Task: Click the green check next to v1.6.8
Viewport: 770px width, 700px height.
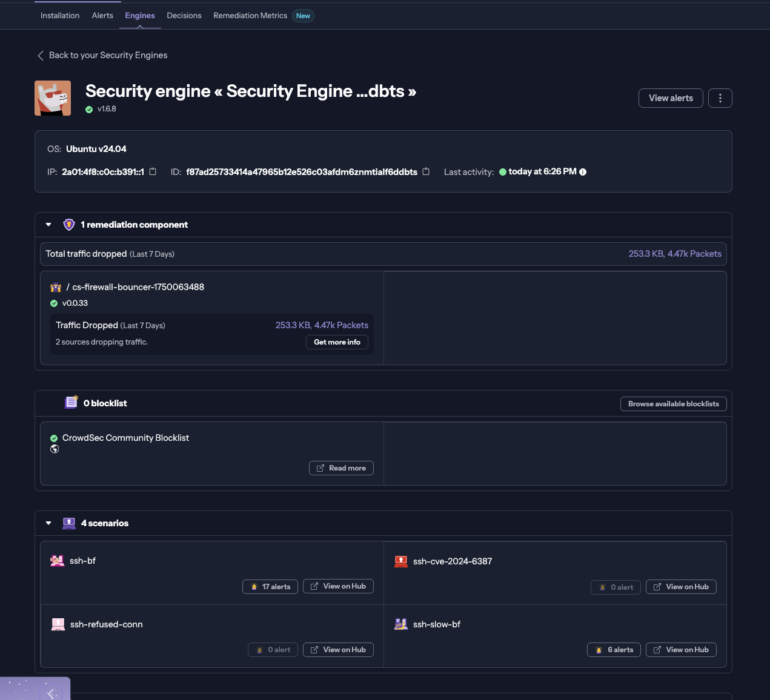Action: [x=89, y=110]
